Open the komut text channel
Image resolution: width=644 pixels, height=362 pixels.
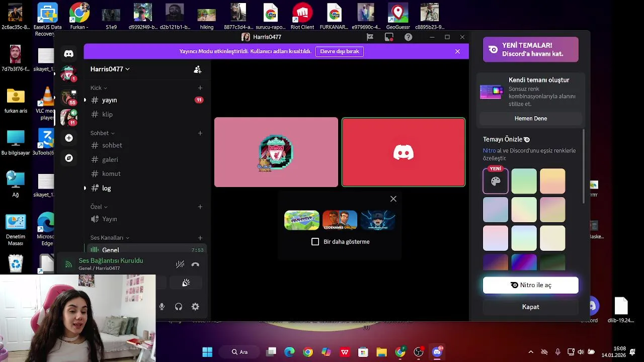tap(146, 173)
